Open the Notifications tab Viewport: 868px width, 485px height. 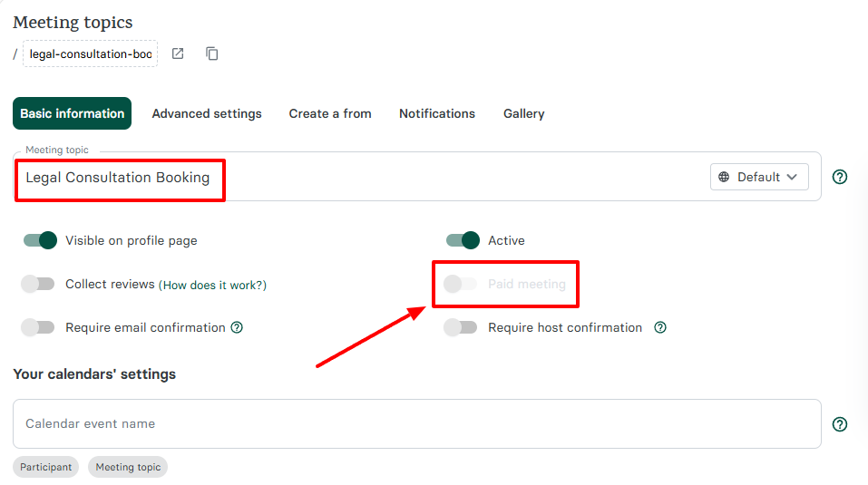[437, 113]
